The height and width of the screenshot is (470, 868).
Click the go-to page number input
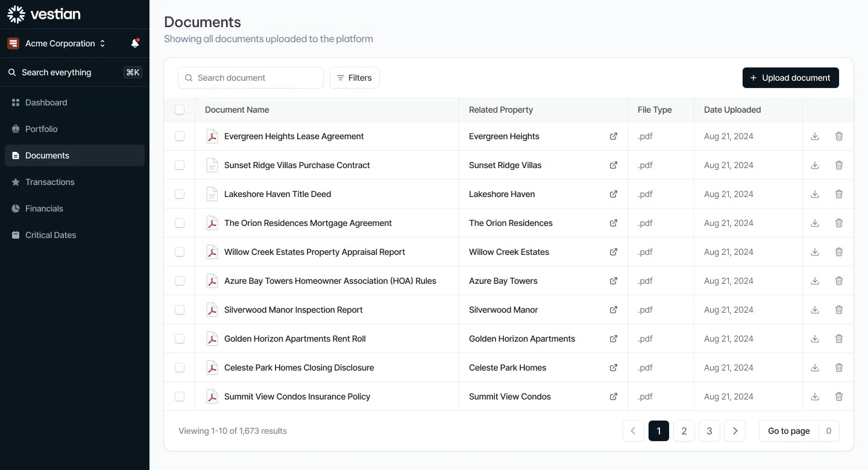pos(829,431)
